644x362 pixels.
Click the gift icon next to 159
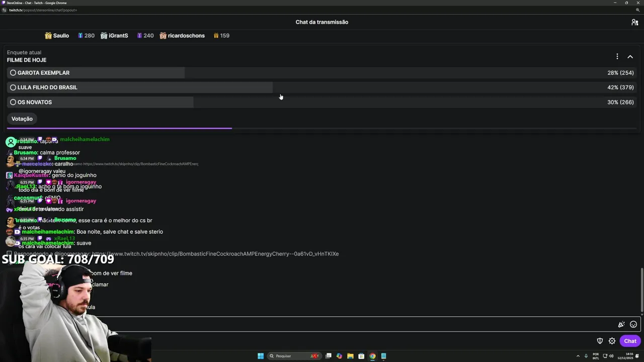click(x=216, y=36)
